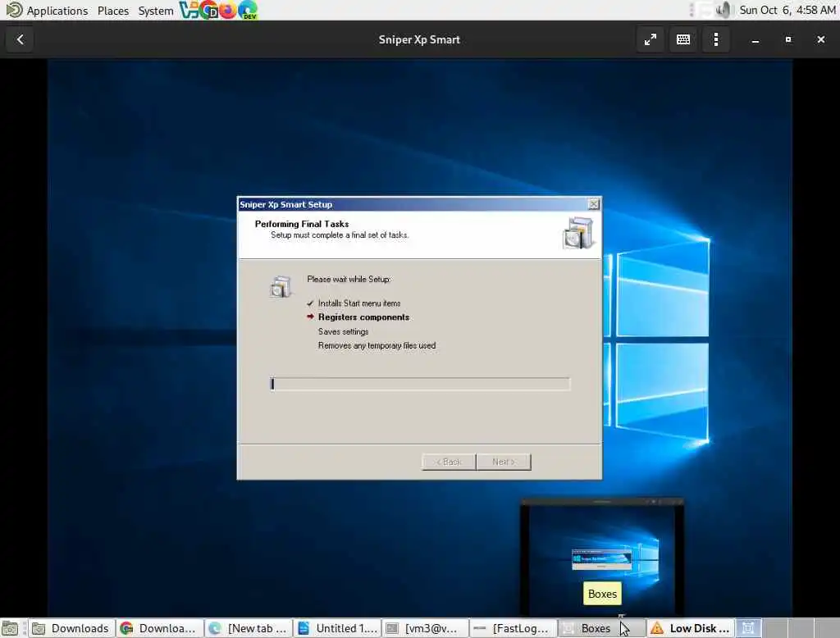Select 'Saves settings' line

click(x=344, y=331)
